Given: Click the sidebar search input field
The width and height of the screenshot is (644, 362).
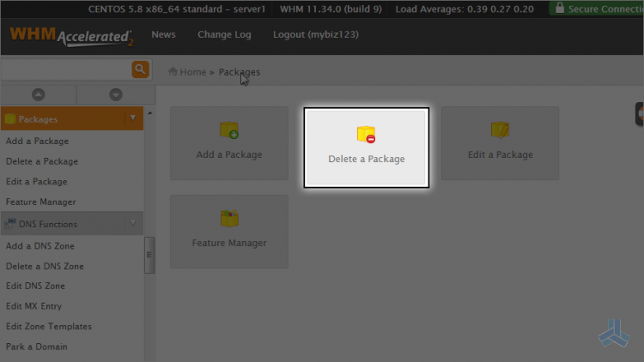Looking at the screenshot, I should [x=66, y=69].
